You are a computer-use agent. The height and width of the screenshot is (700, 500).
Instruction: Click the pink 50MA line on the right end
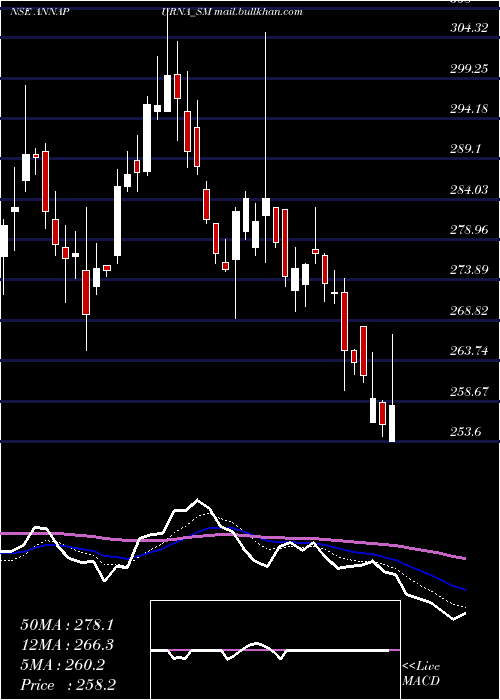point(463,558)
